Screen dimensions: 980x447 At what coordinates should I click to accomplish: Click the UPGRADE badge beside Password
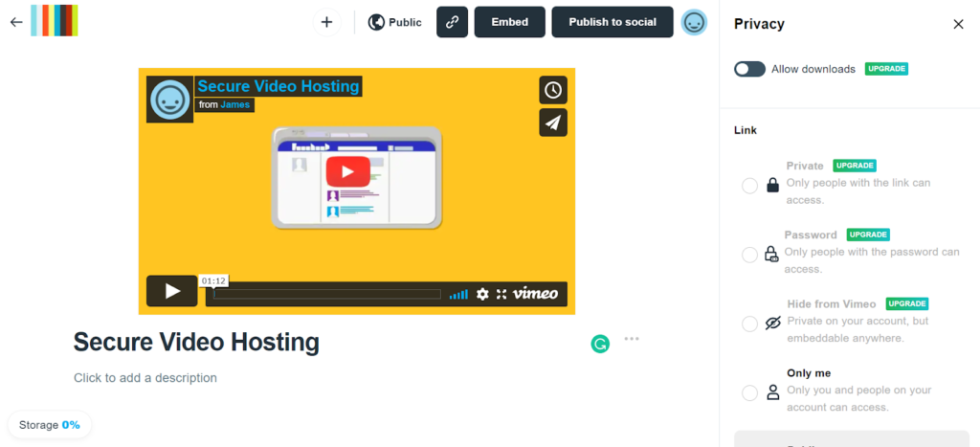[x=868, y=235]
